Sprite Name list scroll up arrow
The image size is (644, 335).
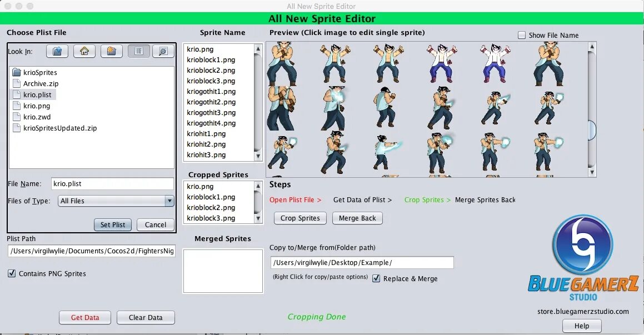click(x=258, y=48)
